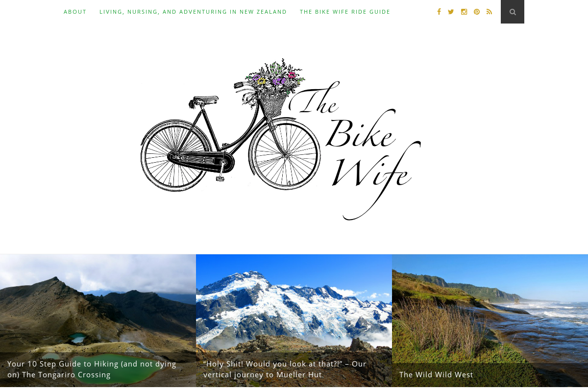Open Living, Nursing, and Adventuring in New Zealand
The width and height of the screenshot is (588, 392).
193,12
